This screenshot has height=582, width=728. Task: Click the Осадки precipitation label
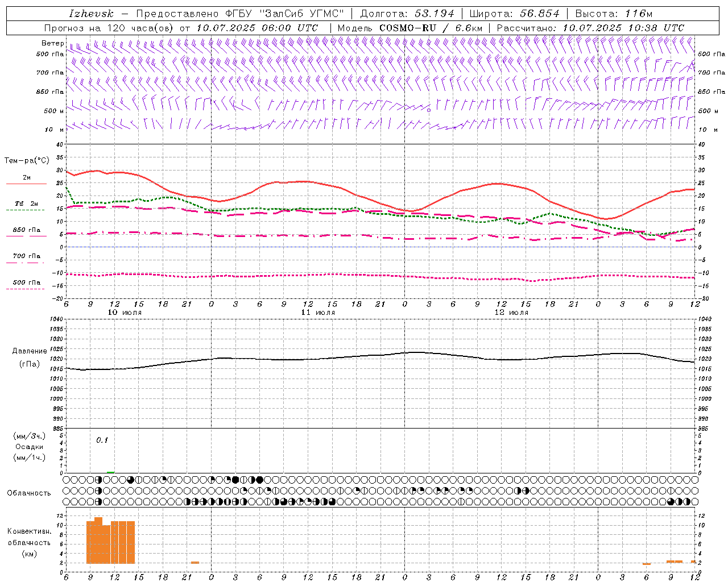coord(29,447)
